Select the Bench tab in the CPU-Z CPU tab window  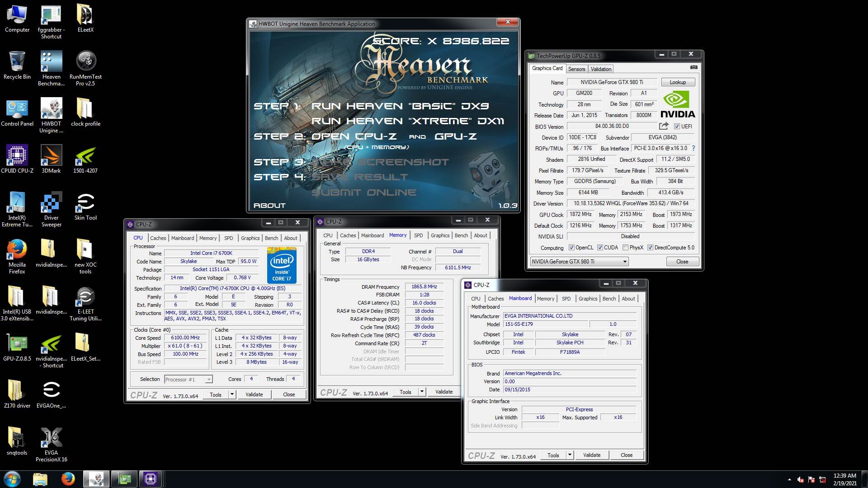(271, 238)
